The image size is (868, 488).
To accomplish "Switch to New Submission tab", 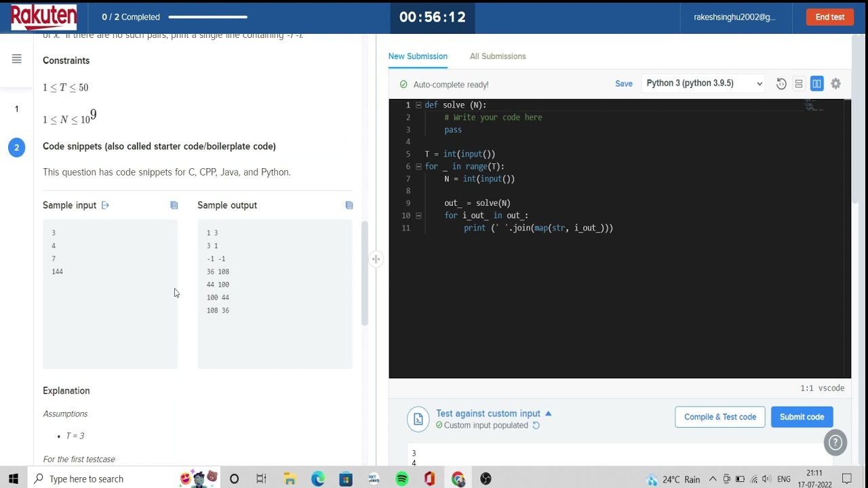I will coord(418,56).
